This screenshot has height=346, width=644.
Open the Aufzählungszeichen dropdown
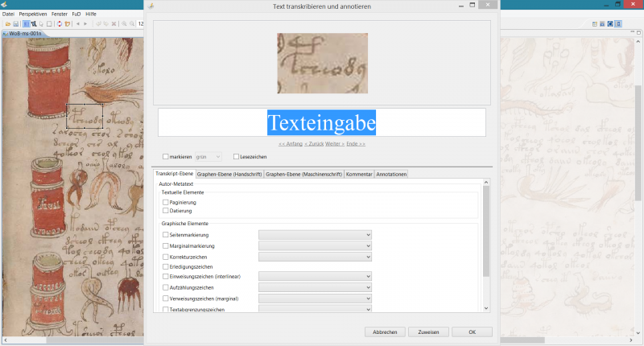[315, 288]
